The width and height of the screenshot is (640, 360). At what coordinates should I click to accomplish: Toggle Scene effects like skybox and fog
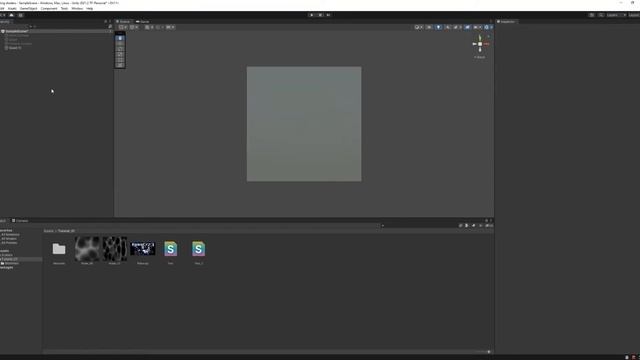pos(456,27)
